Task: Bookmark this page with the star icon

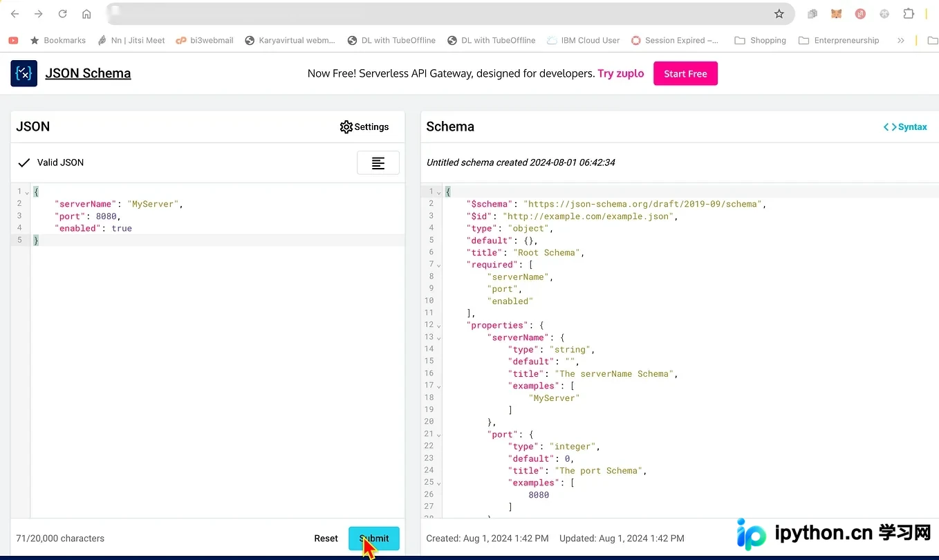Action: 779,14
